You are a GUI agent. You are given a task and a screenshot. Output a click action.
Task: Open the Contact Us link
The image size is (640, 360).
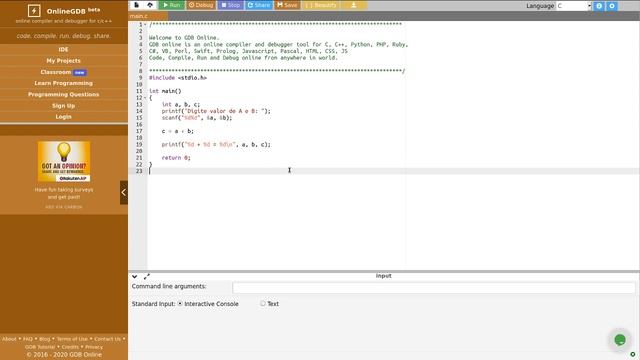pos(107,339)
